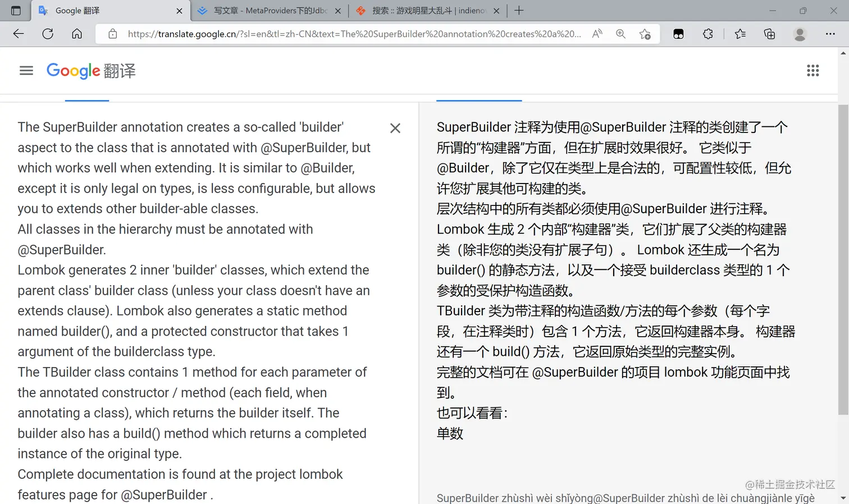Go back to the previous page

click(19, 34)
